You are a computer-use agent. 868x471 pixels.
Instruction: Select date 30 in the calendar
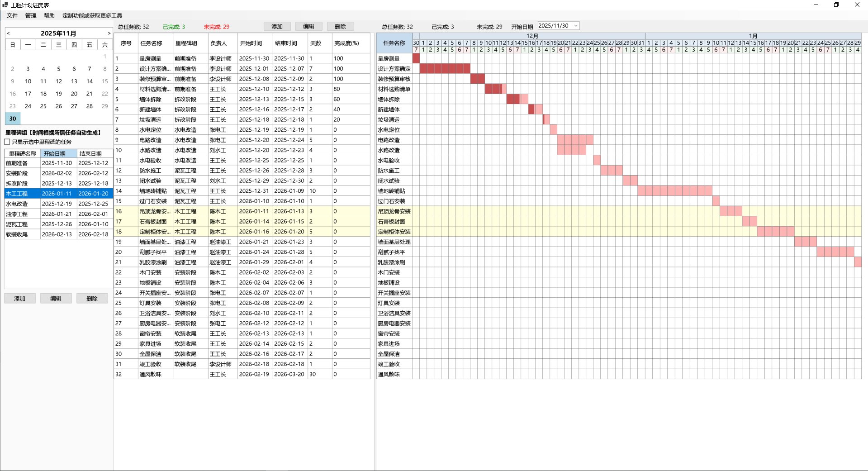coord(13,119)
